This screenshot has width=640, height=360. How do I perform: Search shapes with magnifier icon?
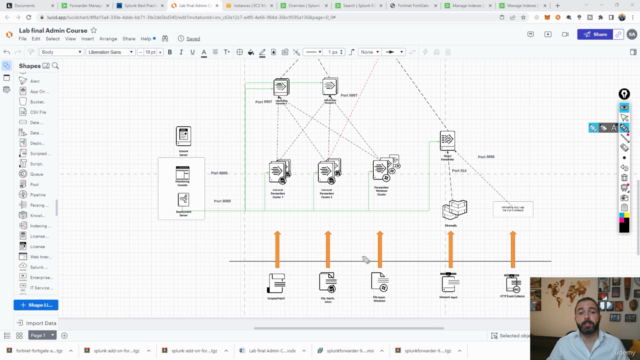coord(55,66)
